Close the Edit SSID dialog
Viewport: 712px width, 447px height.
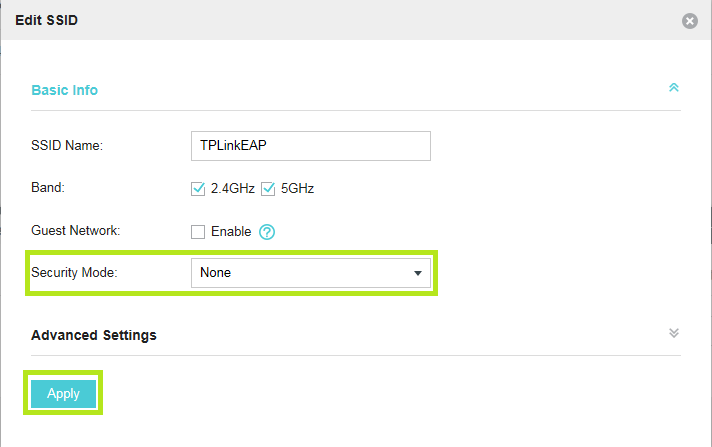point(689,21)
